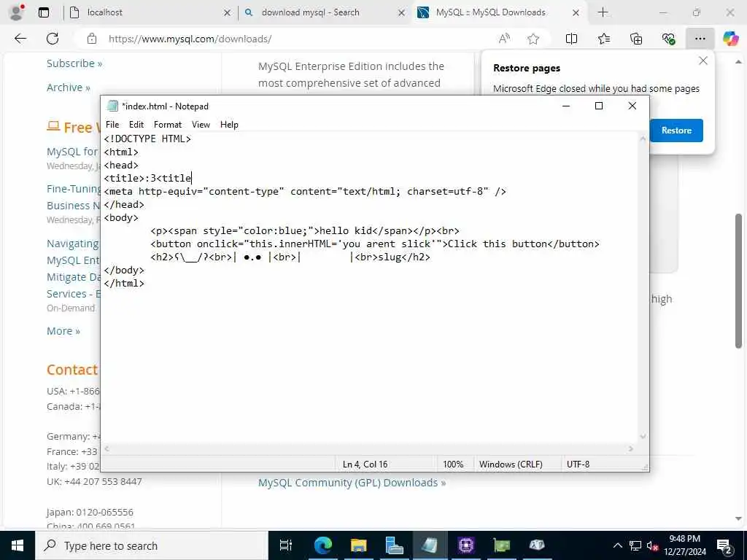Click the '100%' zoom status in Notepad
The width and height of the screenshot is (747, 560).
pos(453,464)
